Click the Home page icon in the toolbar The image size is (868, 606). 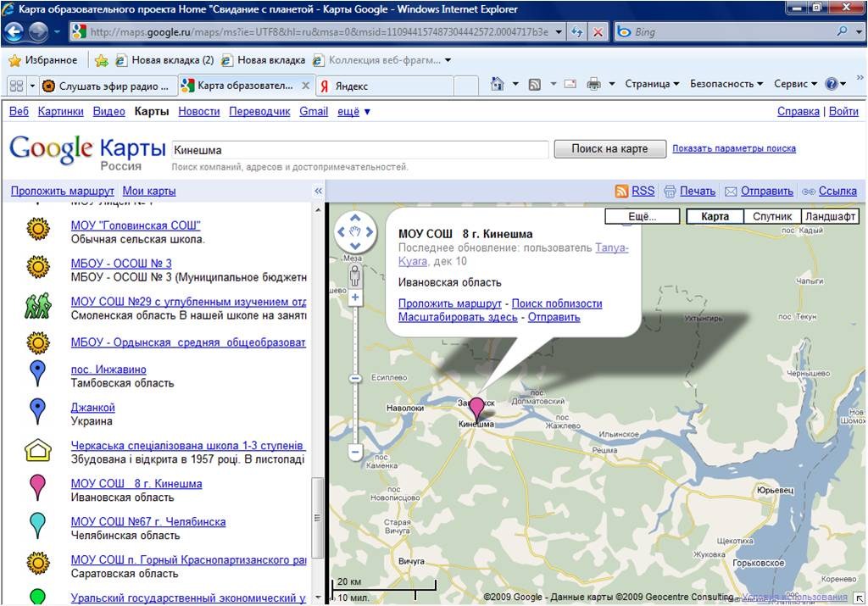(498, 84)
